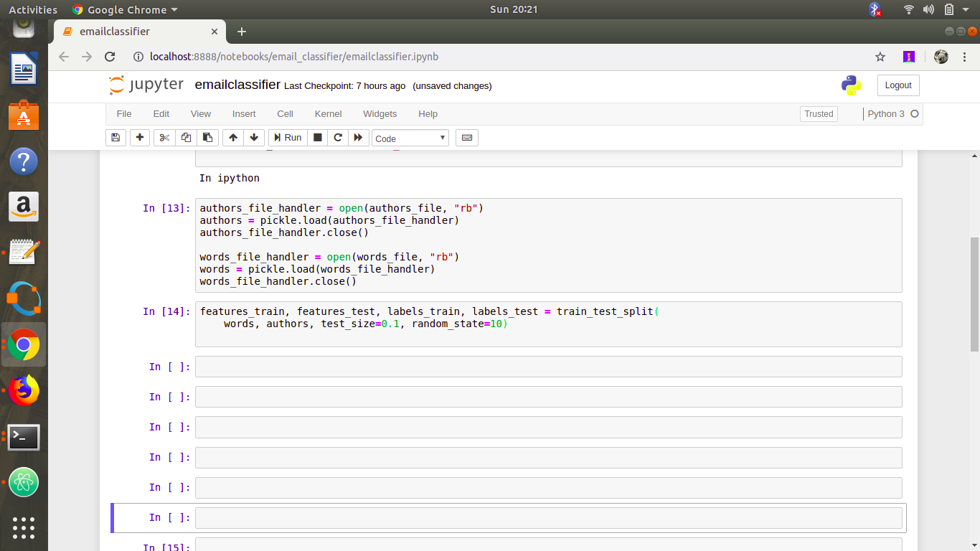Toggle the Trusted notebook indicator
Screen dimensions: 980x551
tap(819, 114)
